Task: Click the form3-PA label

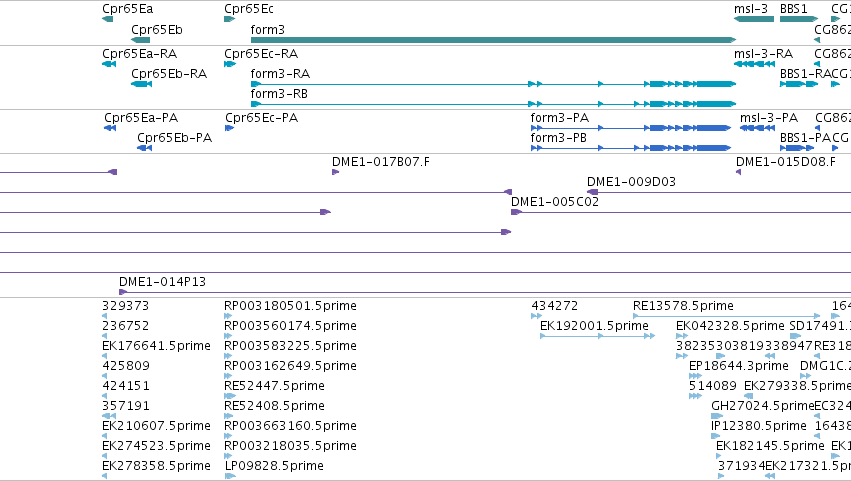Action: (x=560, y=118)
